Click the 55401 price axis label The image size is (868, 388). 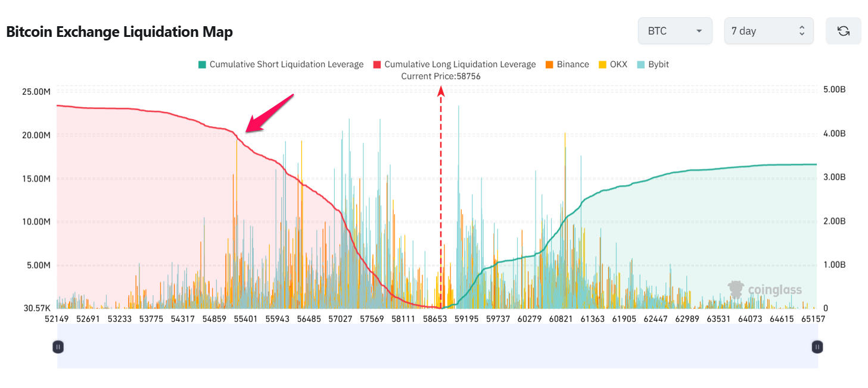(x=245, y=319)
